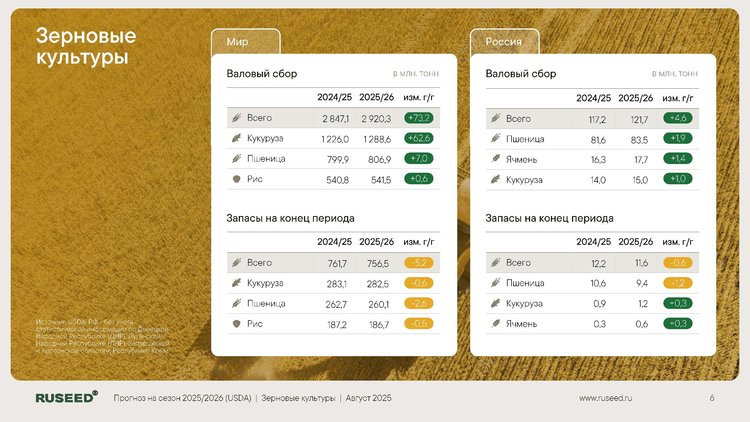The height and width of the screenshot is (422, 750).
Task: Click the Зерновые культуры slide title
Action: 86,47
